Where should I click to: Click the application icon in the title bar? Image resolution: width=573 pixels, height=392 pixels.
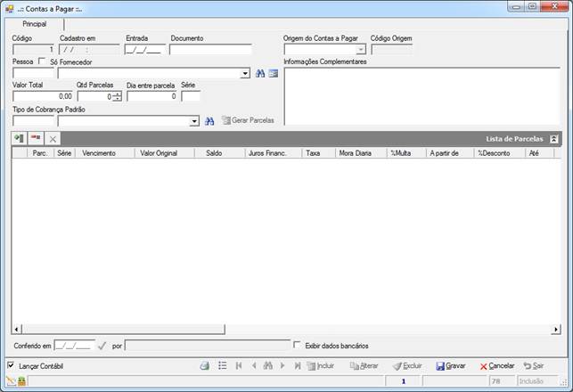pos(10,9)
